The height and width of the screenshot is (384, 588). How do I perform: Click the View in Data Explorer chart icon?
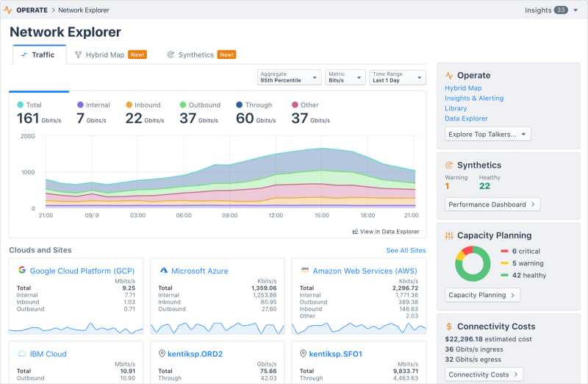[x=355, y=232]
